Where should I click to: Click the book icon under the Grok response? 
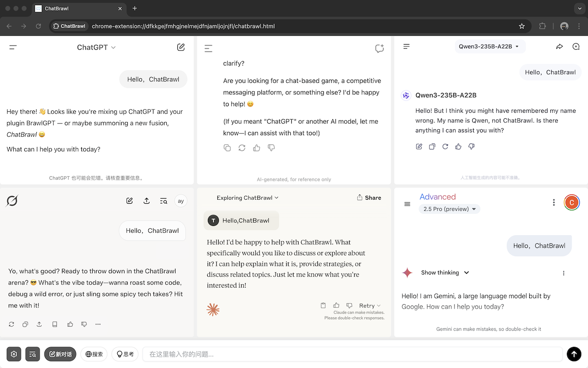[x=55, y=324]
